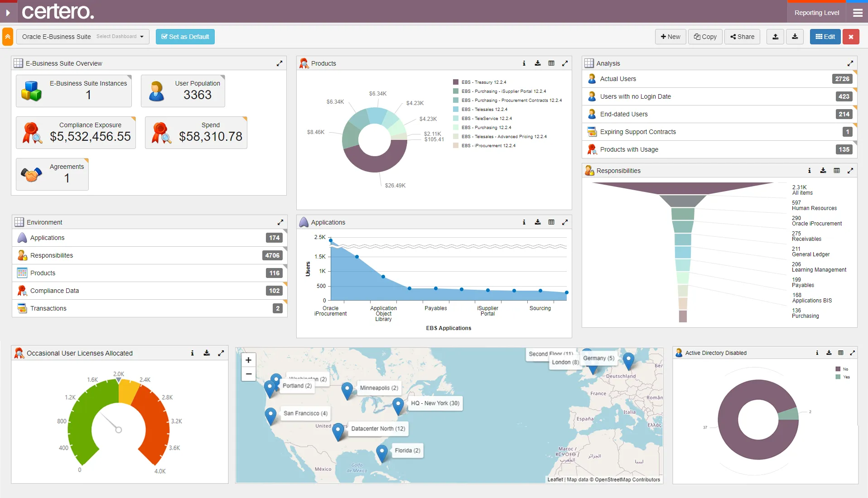Show info for Responsibilities funnel

coord(810,171)
